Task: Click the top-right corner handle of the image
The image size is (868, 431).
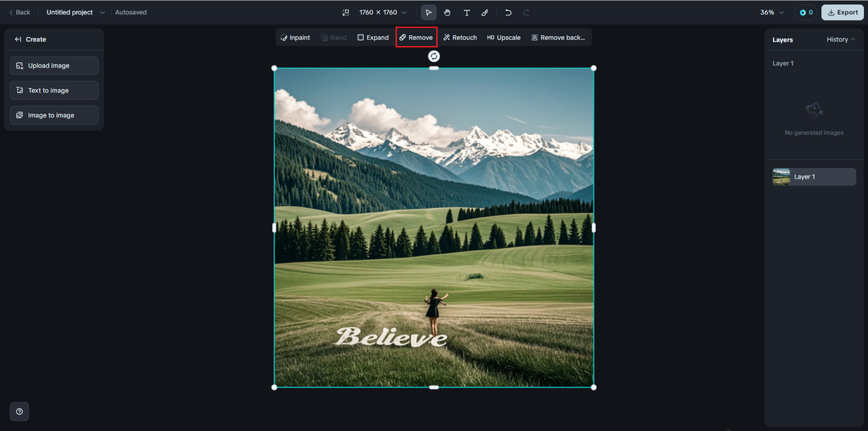Action: (x=594, y=68)
